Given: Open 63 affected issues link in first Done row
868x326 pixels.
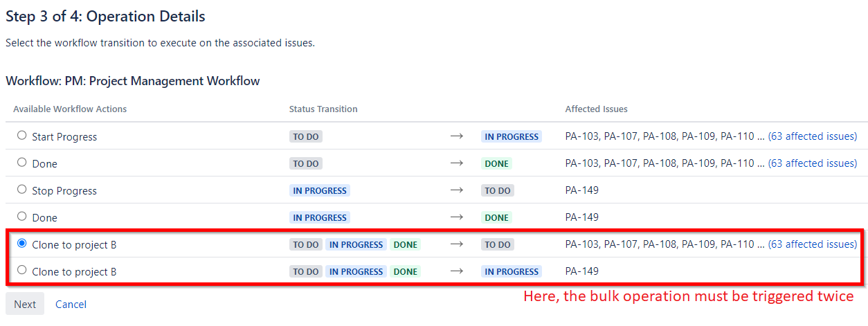Looking at the screenshot, I should point(813,163).
